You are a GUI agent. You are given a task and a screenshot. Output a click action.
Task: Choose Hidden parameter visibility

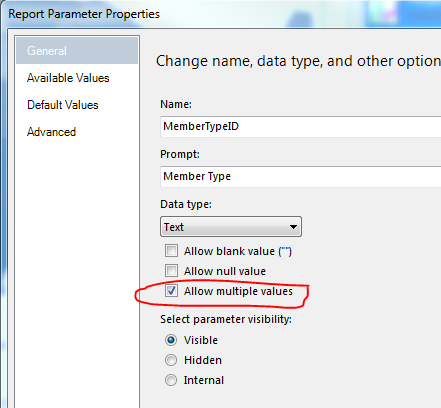click(171, 360)
